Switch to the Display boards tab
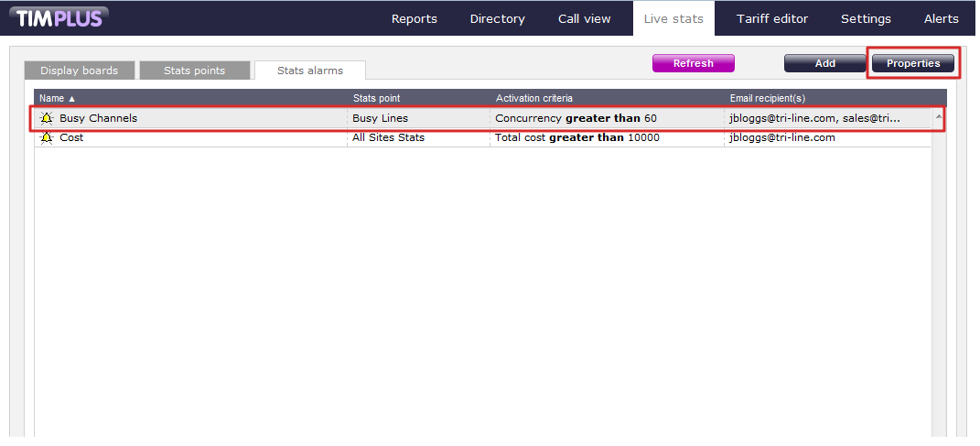The height and width of the screenshot is (446, 980). (x=79, y=71)
